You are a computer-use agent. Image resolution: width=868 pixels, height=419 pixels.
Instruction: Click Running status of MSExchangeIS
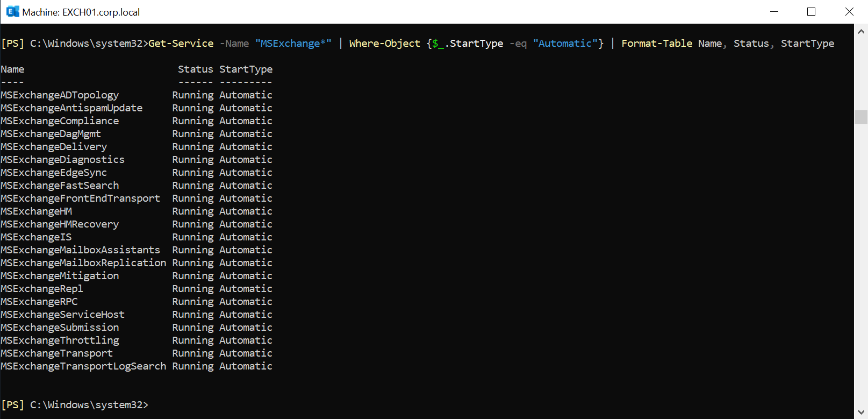(x=193, y=237)
